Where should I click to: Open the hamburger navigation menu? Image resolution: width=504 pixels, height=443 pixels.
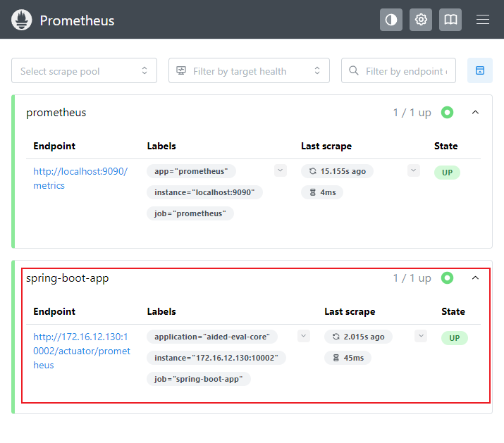pyautogui.click(x=483, y=20)
